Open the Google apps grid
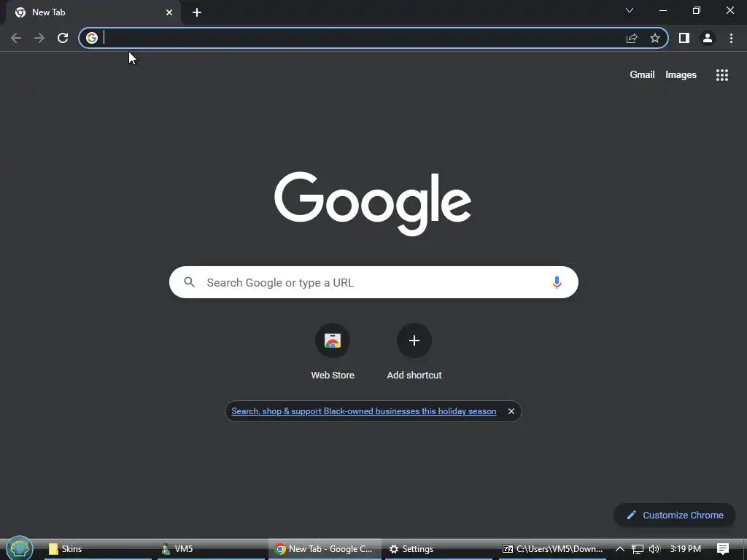Image resolution: width=747 pixels, height=560 pixels. (x=722, y=75)
